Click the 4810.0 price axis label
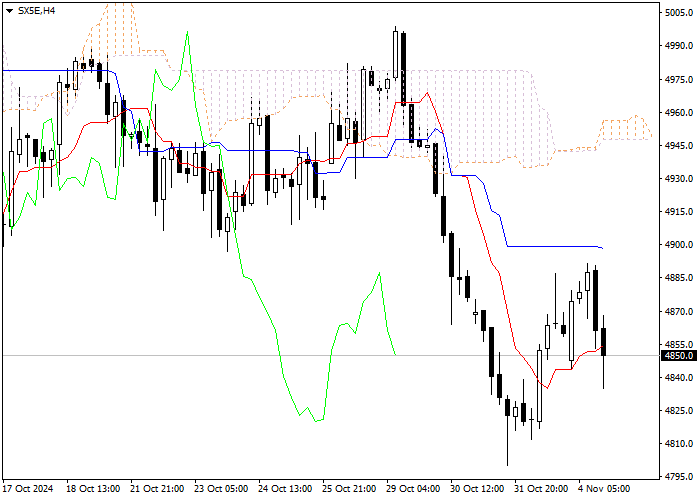This screenshot has width=700, height=500. click(679, 444)
